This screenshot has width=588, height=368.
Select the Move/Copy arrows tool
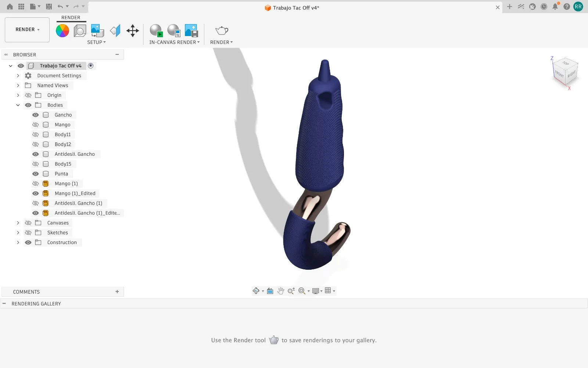(x=133, y=31)
